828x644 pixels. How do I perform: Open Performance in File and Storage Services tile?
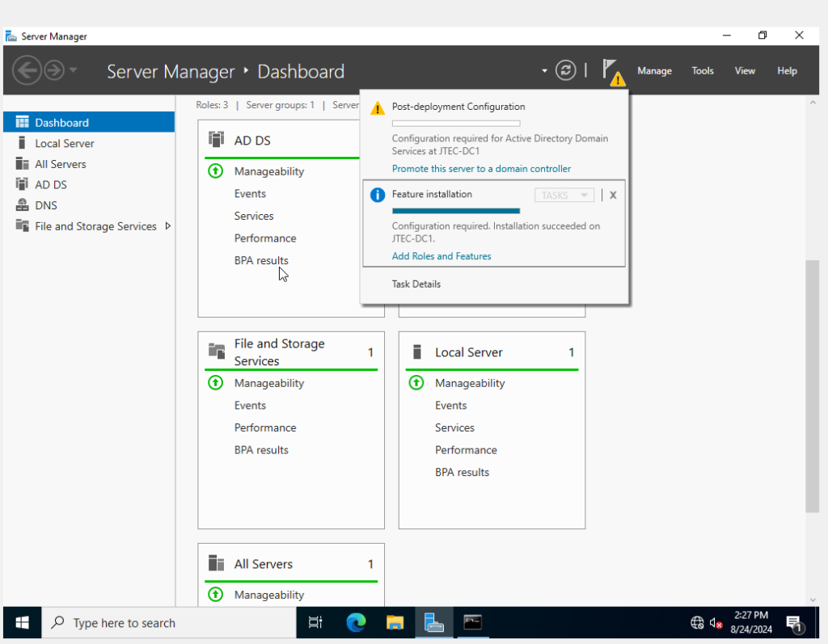(x=265, y=427)
